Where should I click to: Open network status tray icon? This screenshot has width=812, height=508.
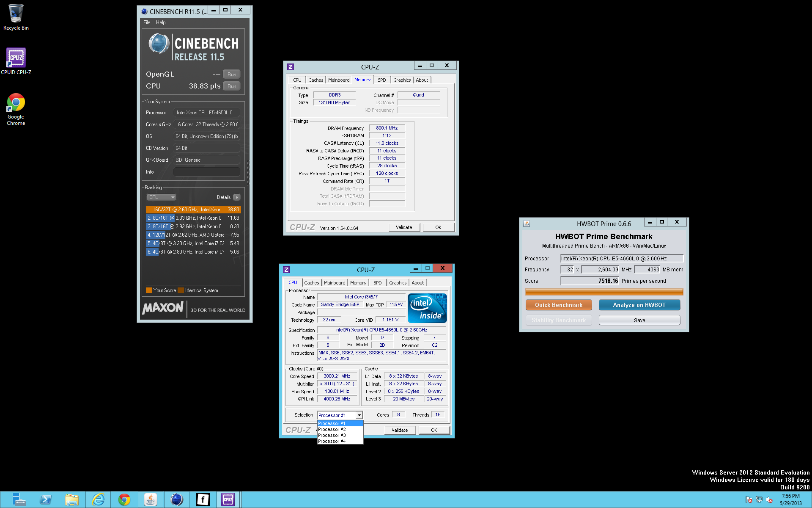point(759,500)
